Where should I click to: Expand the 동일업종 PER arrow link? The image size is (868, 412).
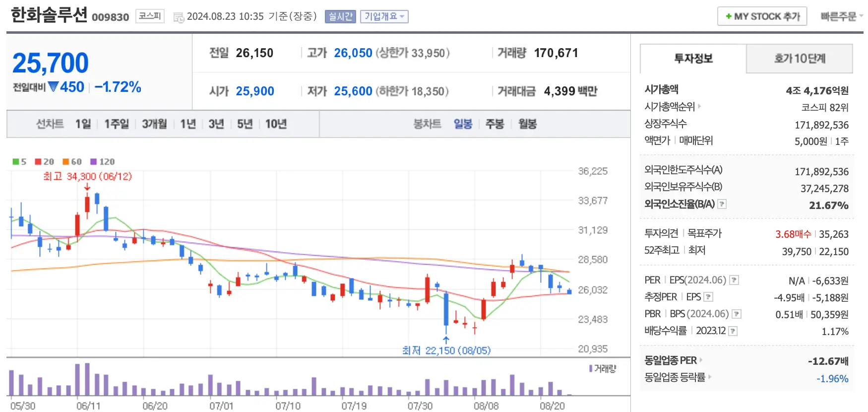pos(701,360)
